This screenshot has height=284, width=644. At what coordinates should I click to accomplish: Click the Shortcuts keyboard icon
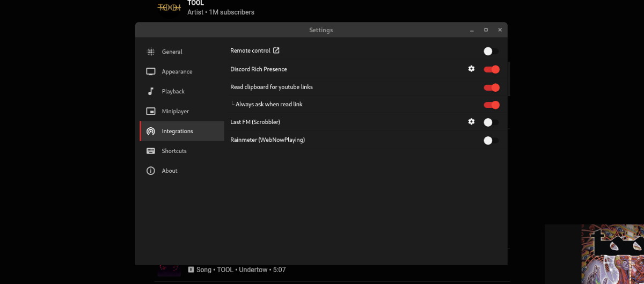[151, 151]
